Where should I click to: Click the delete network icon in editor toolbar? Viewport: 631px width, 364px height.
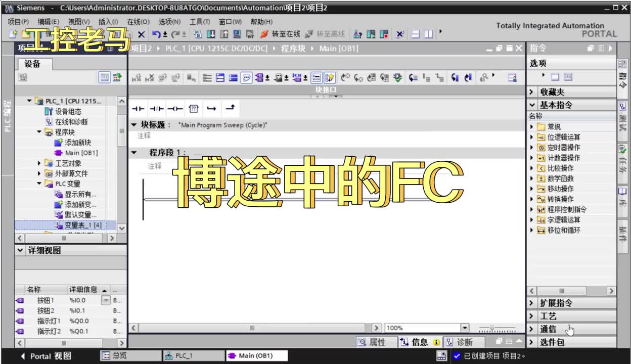(150, 78)
